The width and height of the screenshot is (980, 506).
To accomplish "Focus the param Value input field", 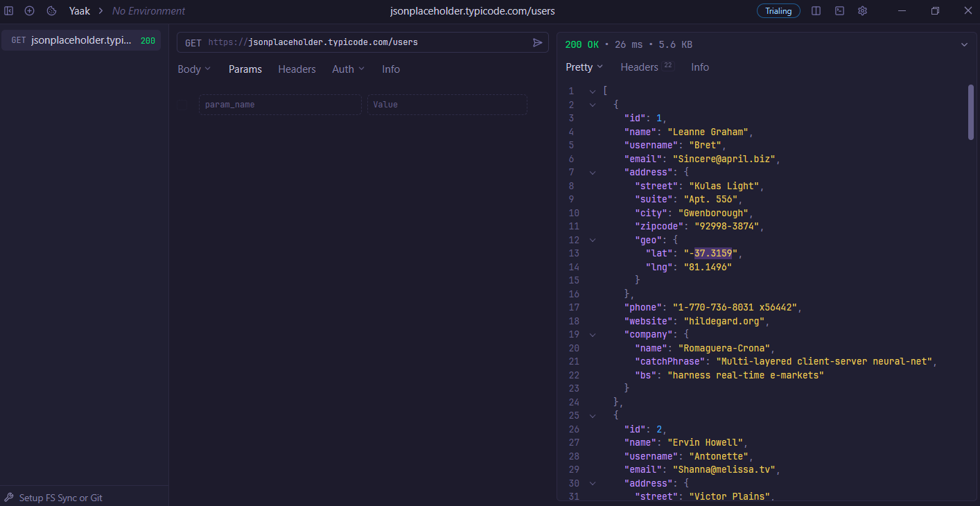I will (x=447, y=105).
